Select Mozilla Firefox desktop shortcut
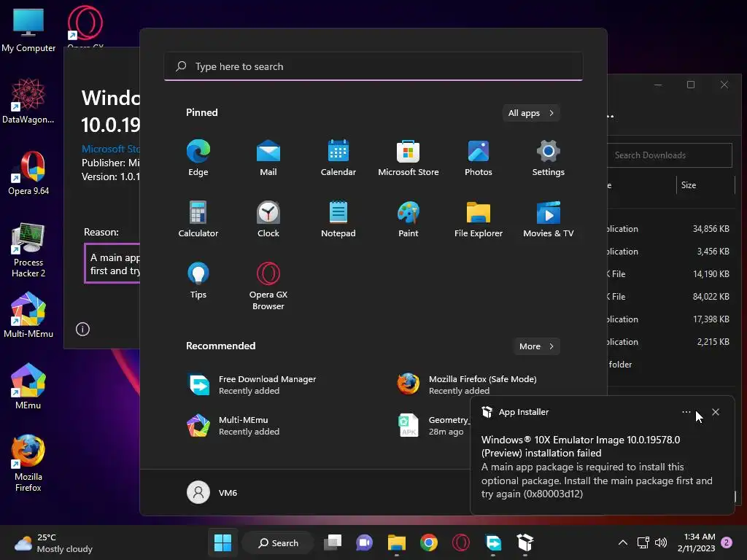This screenshot has height=560, width=747. [x=28, y=463]
